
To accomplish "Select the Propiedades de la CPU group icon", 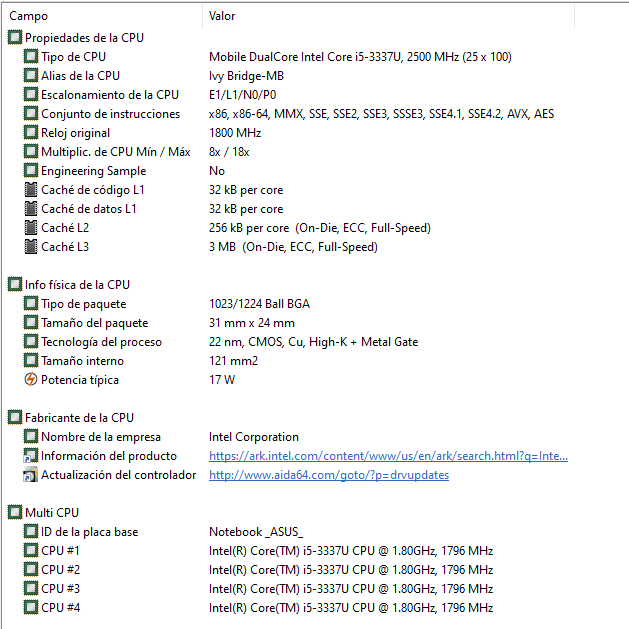I will (x=15, y=38).
